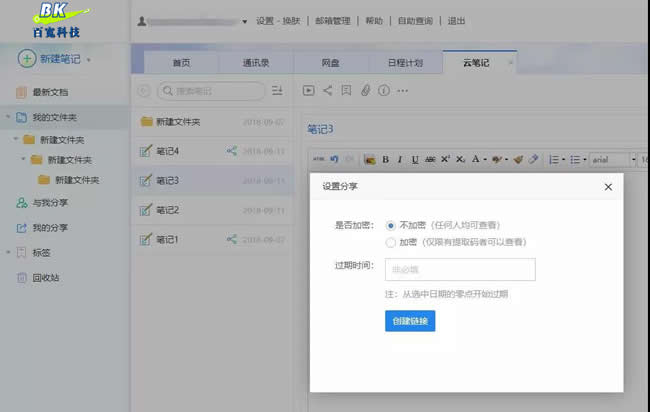Open the more options ellipsis
This screenshot has height=412, width=650.
coord(403,91)
